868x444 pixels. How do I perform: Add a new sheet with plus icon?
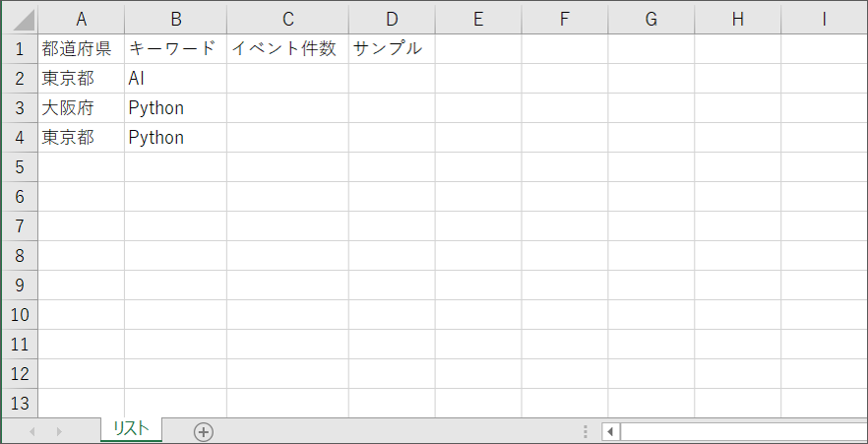204,431
